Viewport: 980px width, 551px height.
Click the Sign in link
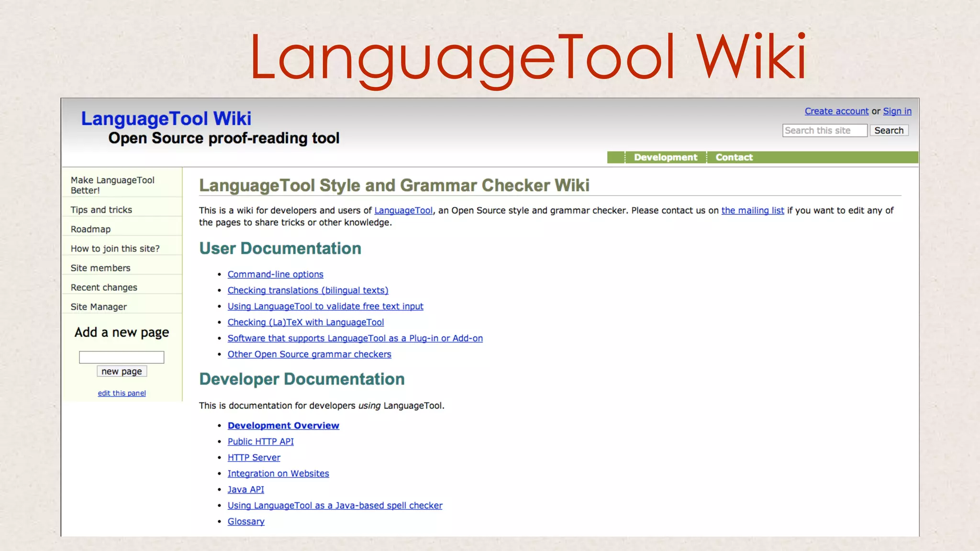tap(897, 111)
